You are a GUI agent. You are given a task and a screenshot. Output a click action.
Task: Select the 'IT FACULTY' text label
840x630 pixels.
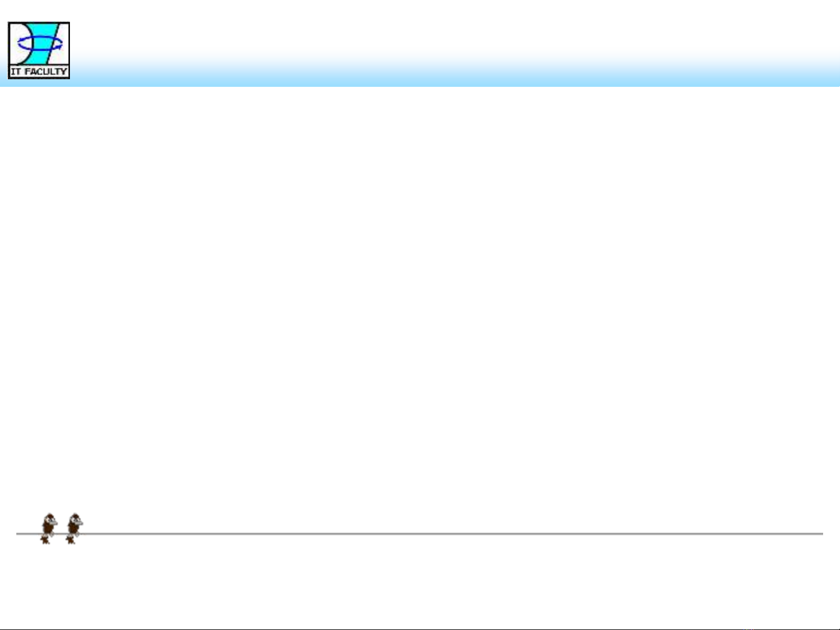(x=39, y=72)
